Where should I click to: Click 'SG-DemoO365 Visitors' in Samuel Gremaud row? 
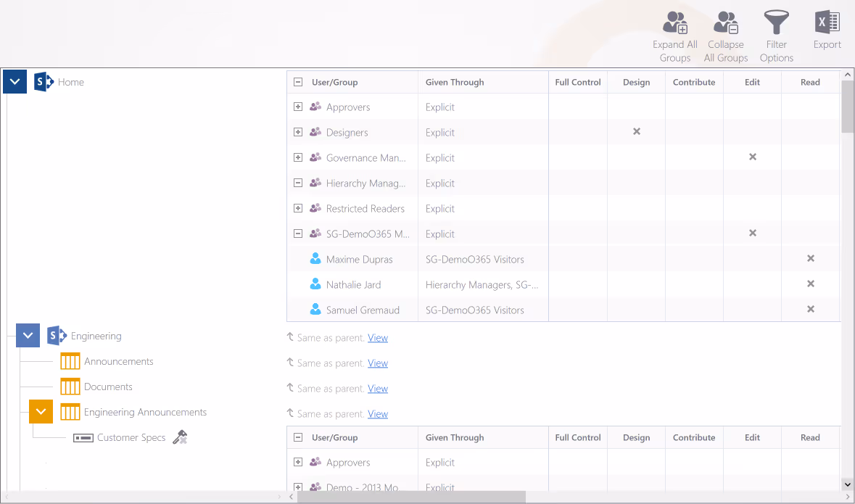pos(475,310)
